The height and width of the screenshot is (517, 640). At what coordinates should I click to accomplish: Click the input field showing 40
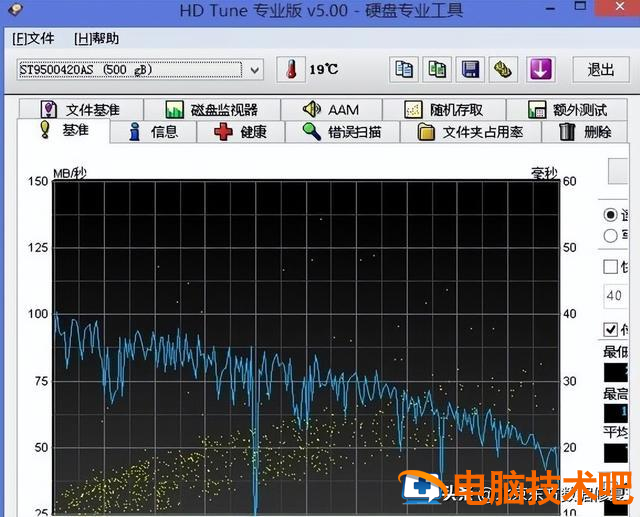pyautogui.click(x=616, y=295)
